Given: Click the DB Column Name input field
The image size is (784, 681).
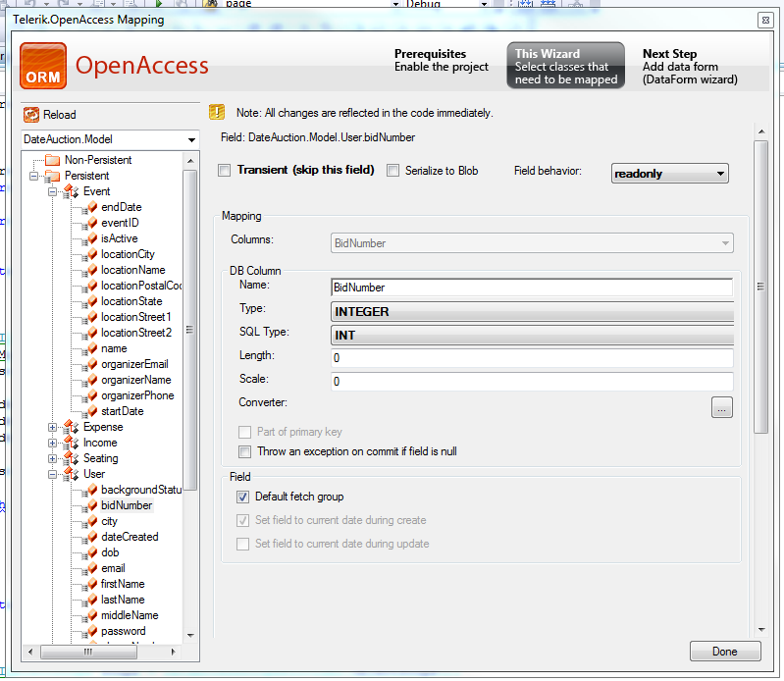Looking at the screenshot, I should coord(532,288).
